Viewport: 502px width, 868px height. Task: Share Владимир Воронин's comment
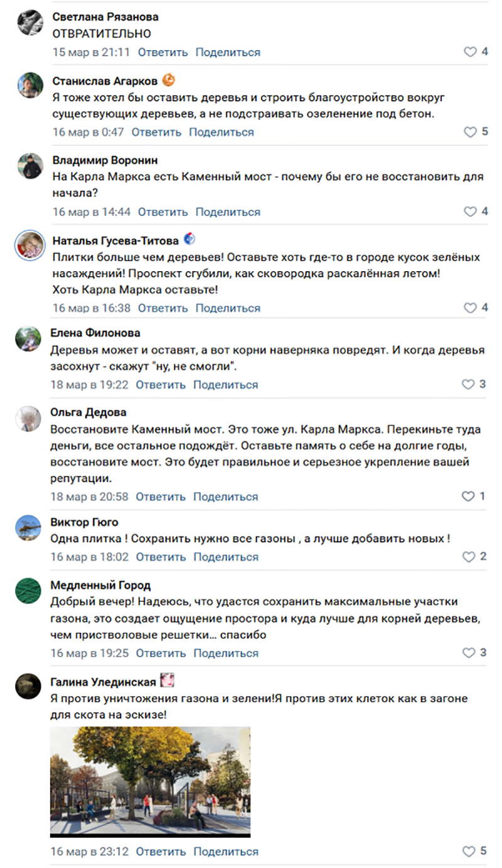pos(228,212)
